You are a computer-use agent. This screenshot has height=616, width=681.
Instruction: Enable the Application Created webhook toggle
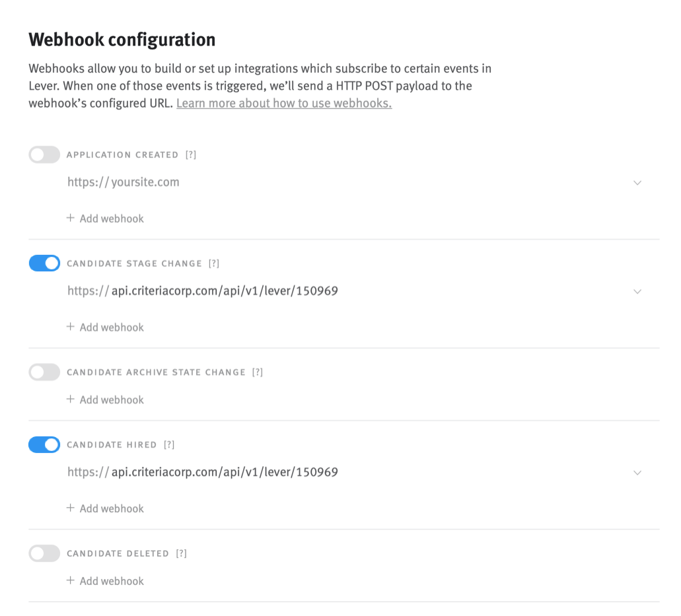pos(44,154)
